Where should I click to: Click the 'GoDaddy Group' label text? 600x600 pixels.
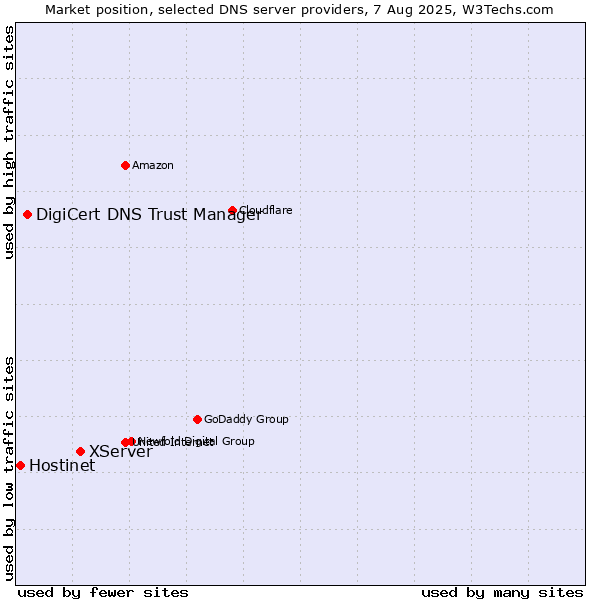point(246,419)
